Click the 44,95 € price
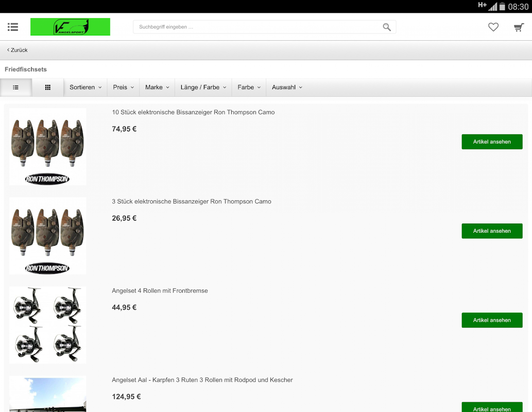This screenshot has width=532, height=412. (x=124, y=307)
